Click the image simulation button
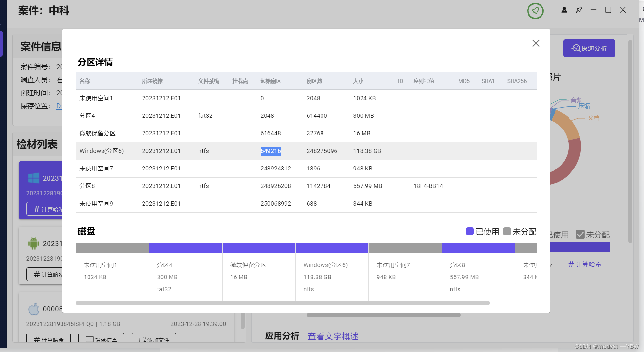 point(101,339)
